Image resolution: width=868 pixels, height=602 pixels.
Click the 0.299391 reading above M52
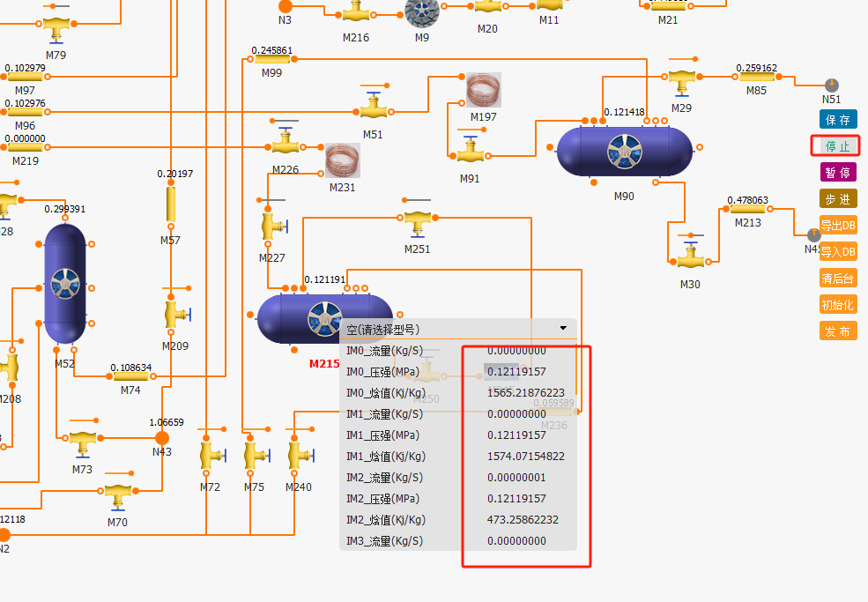[x=64, y=209]
